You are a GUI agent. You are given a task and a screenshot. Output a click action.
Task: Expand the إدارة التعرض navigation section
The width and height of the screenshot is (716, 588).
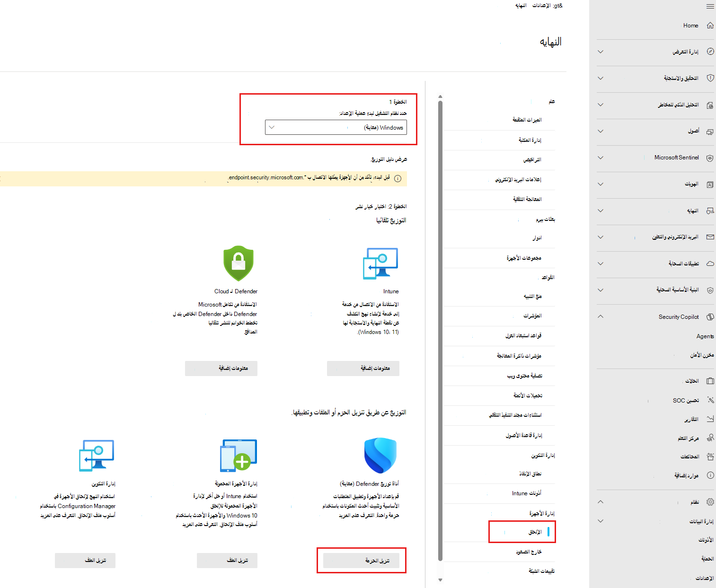[x=601, y=52]
